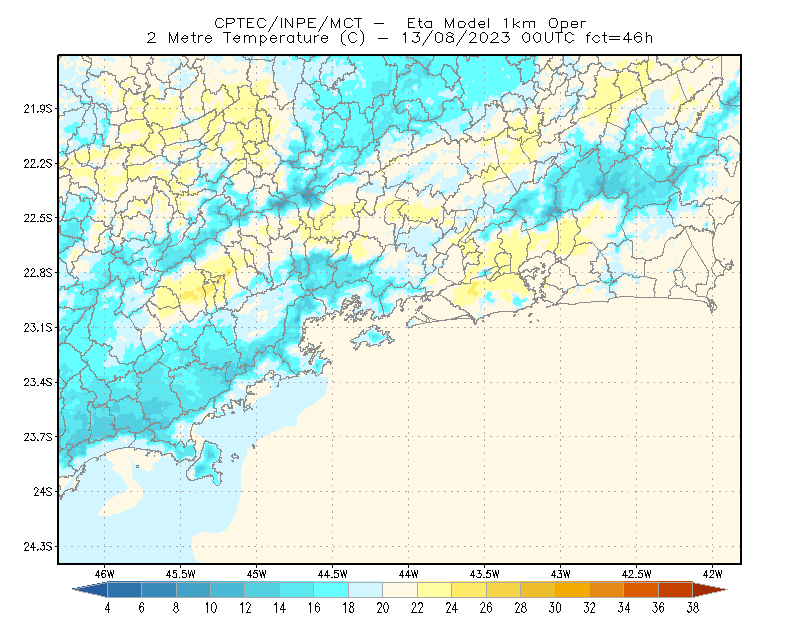Select the '43W' longitude label
Screen dimensions: 800x618
pos(561,574)
